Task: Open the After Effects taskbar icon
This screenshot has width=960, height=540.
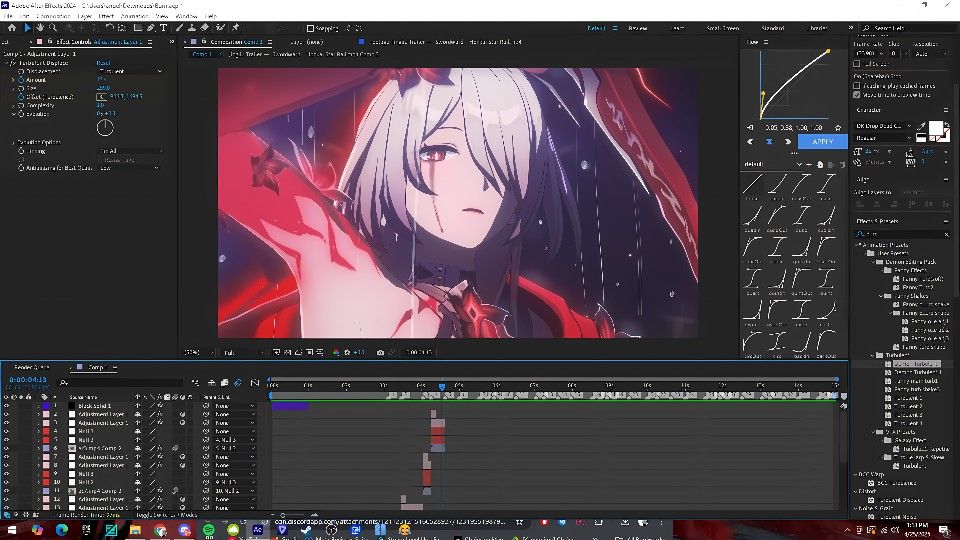Action: pyautogui.click(x=258, y=530)
